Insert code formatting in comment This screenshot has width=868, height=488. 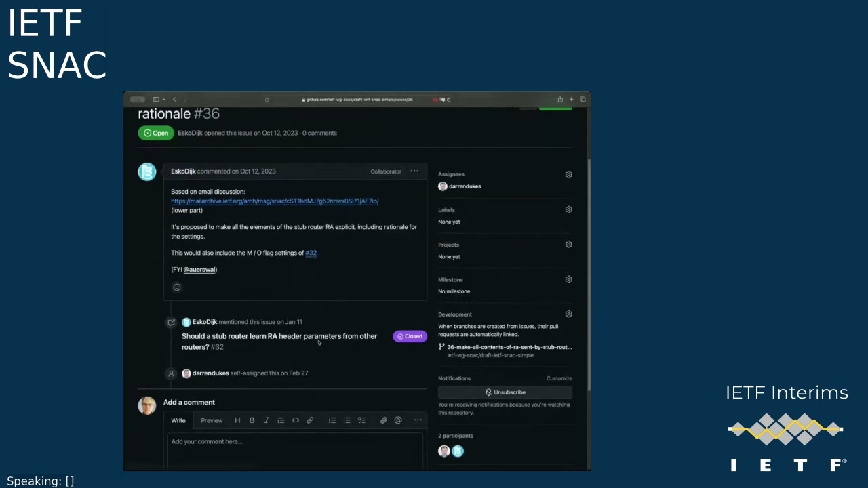point(296,420)
